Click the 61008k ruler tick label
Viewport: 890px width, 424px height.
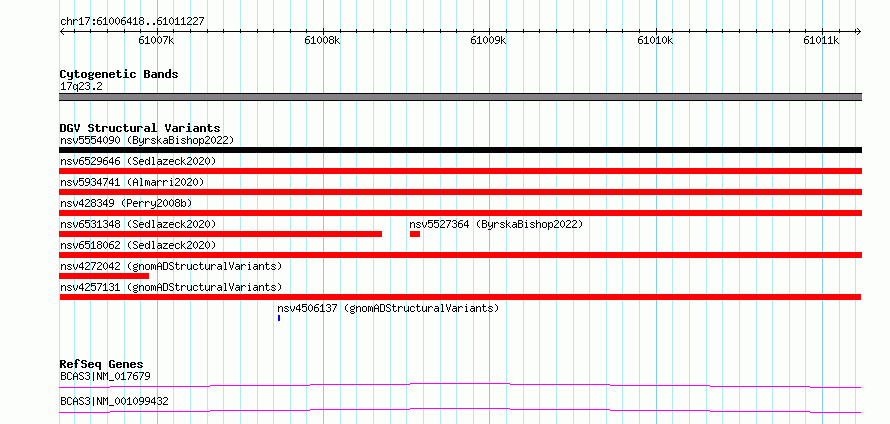point(322,41)
